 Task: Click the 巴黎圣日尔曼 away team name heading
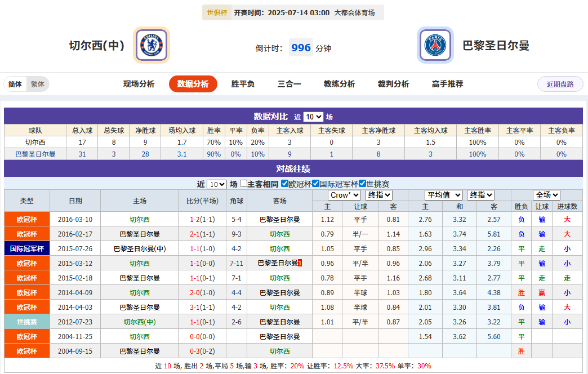click(496, 46)
